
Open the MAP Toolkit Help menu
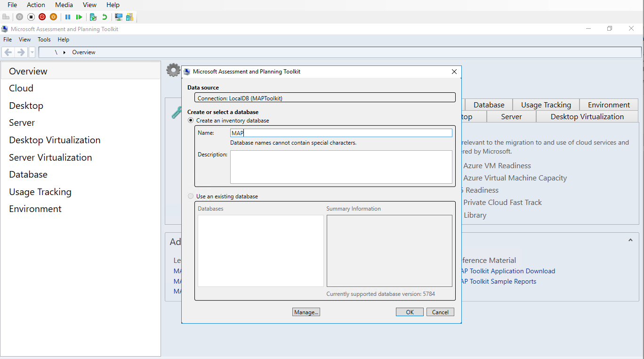click(64, 40)
